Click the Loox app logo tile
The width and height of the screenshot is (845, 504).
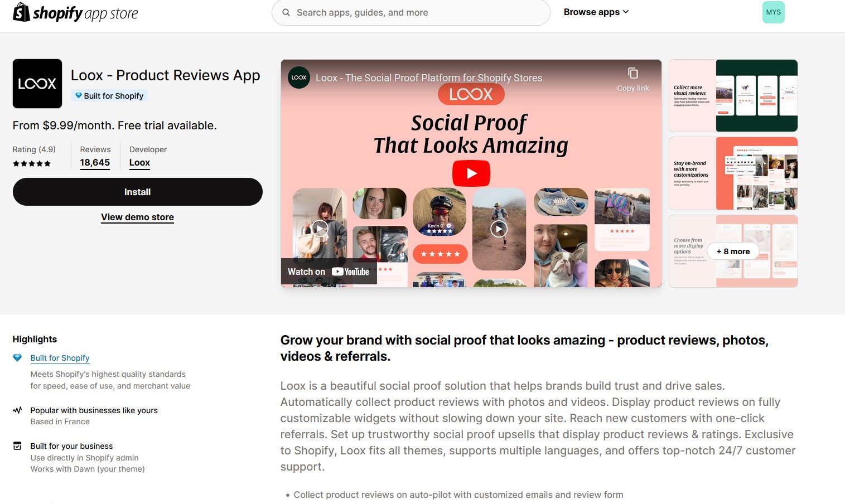(x=37, y=84)
